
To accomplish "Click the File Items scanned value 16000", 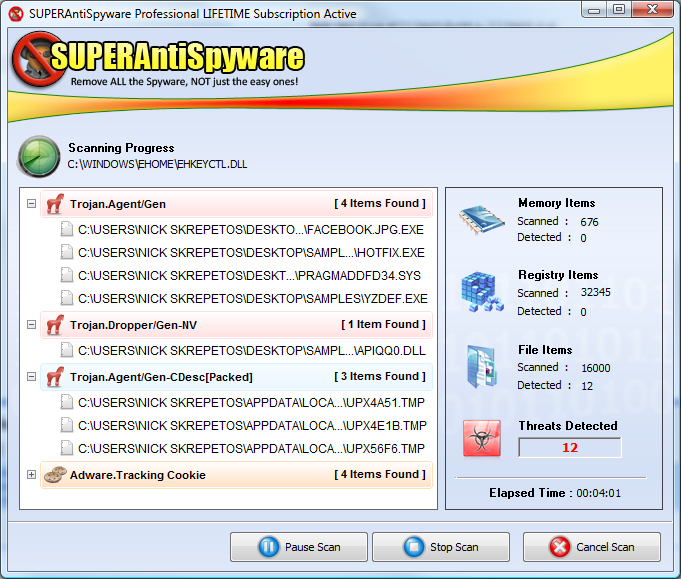I will (596, 368).
